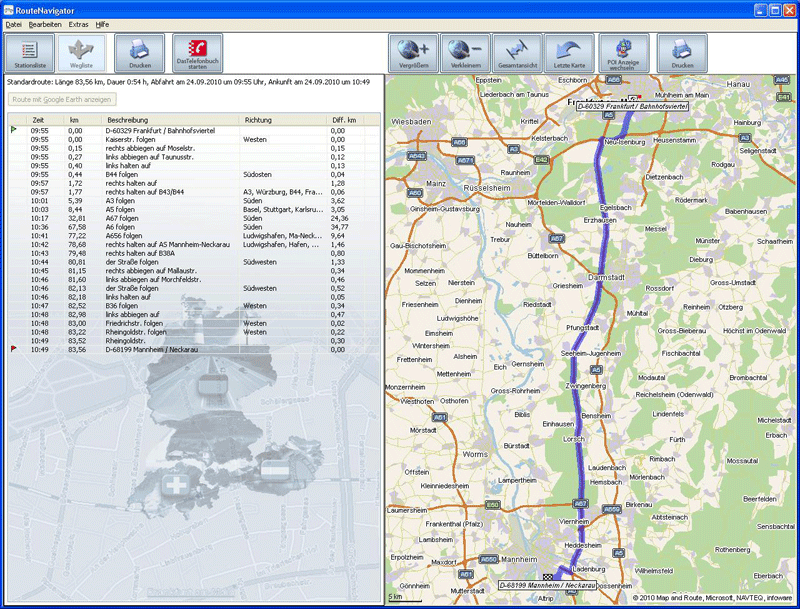Click POI Anzeige wechseln
The image size is (800, 609).
(x=624, y=53)
